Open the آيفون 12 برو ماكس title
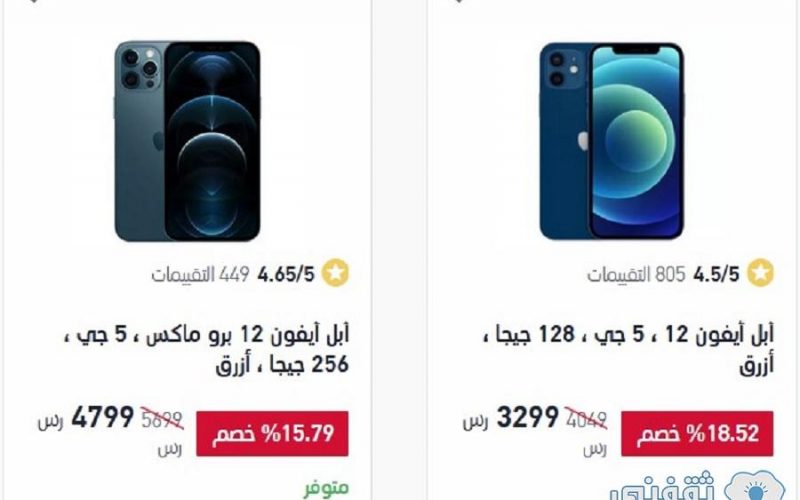The image size is (800, 500). [207, 349]
